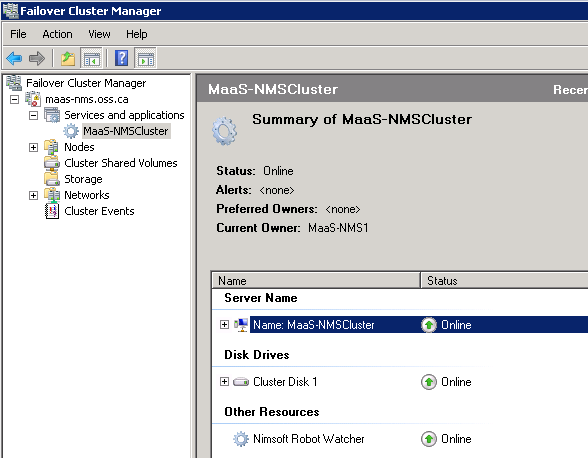
Task: Click the disk icon beside Cluster Disk 1
Action: coord(241,382)
